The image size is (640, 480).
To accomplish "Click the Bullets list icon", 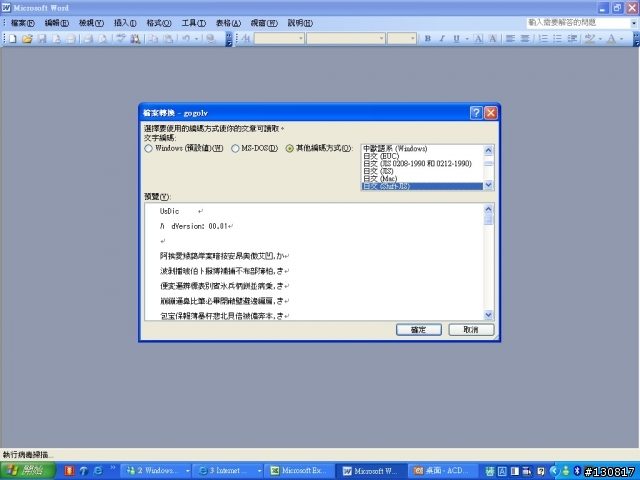I will tap(557, 39).
